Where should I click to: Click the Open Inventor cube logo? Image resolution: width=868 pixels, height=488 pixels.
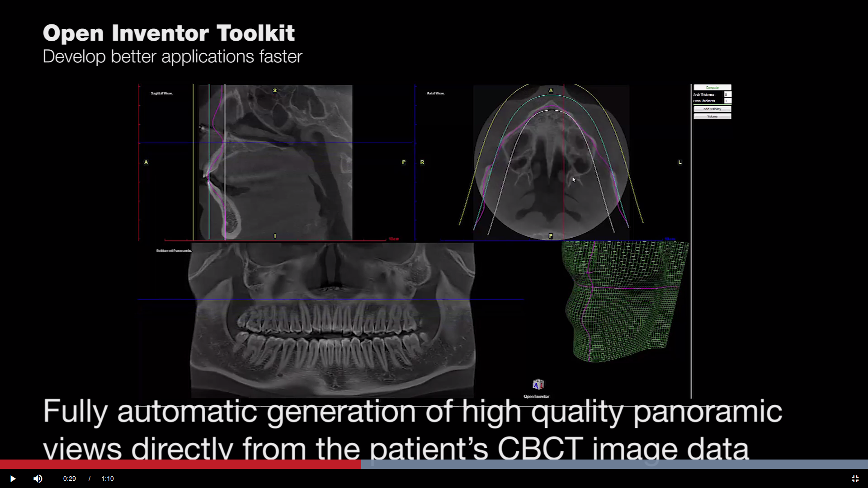click(x=538, y=385)
